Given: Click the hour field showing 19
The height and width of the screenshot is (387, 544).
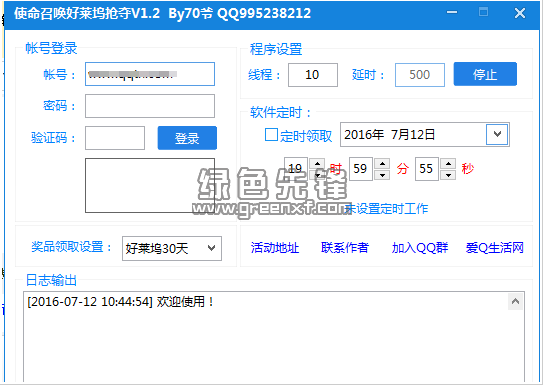Looking at the screenshot, I should point(296,169).
